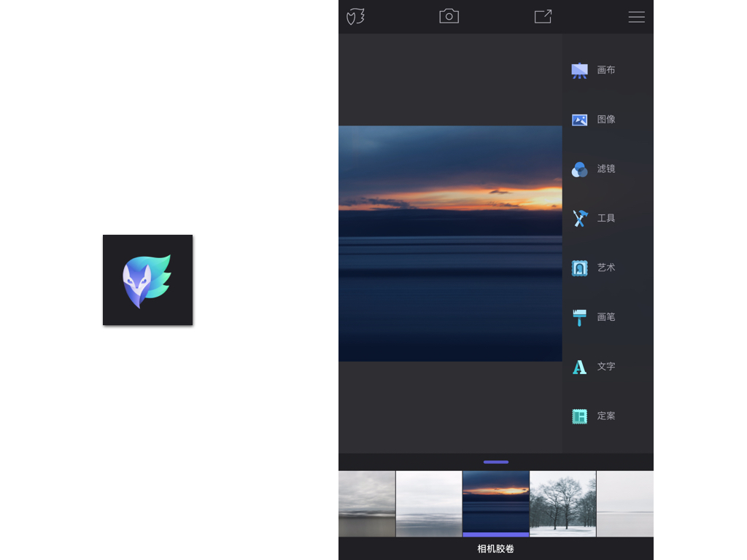Image resolution: width=747 pixels, height=560 pixels.
Task: Click the 画布 menu label
Action: point(606,70)
